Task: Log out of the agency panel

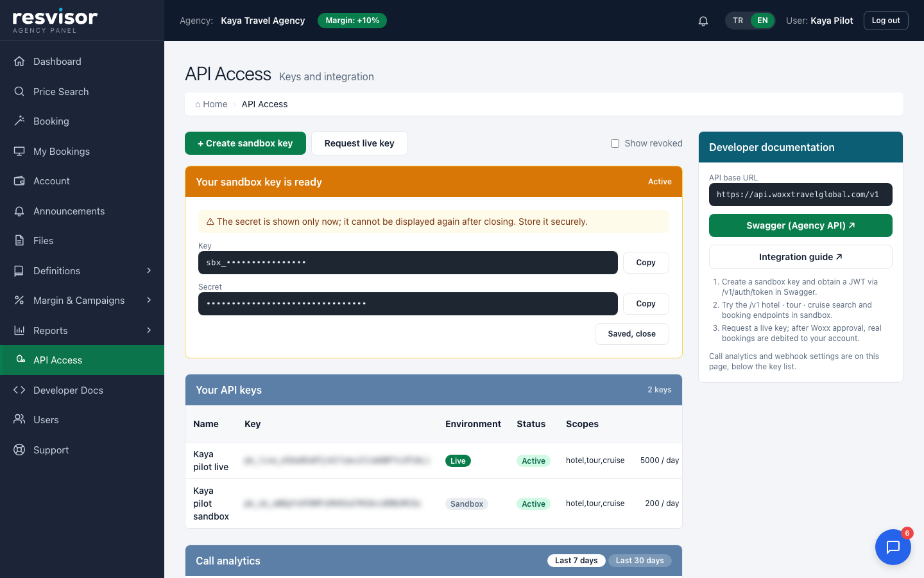Action: pos(886,21)
